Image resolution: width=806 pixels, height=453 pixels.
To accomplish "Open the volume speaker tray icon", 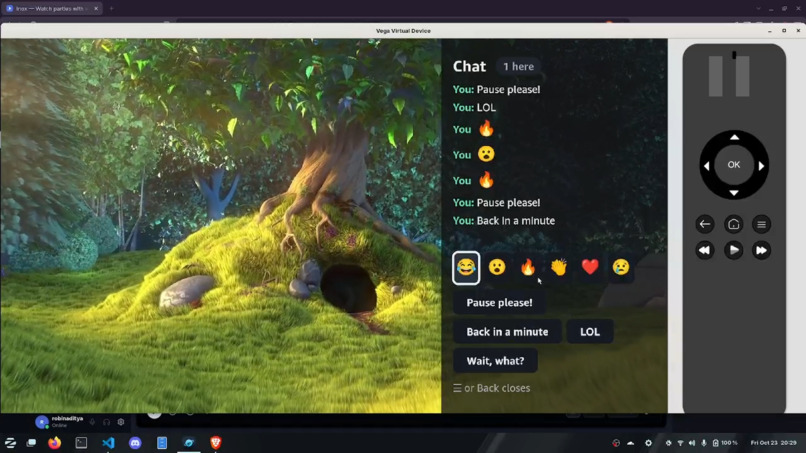I will (x=692, y=443).
